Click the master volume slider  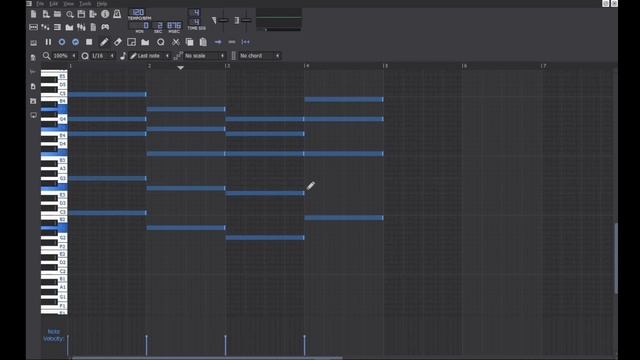223,20
